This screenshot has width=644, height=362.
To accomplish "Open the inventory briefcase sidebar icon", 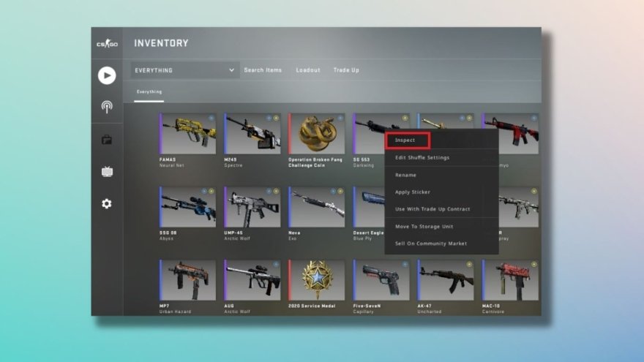I will tap(107, 140).
